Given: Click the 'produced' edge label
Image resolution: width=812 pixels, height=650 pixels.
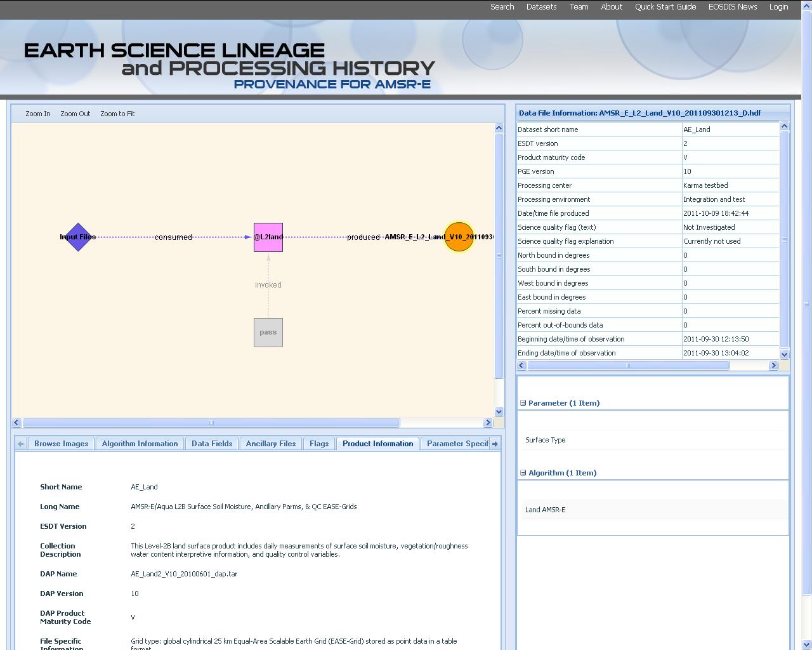Looking at the screenshot, I should click(x=363, y=237).
